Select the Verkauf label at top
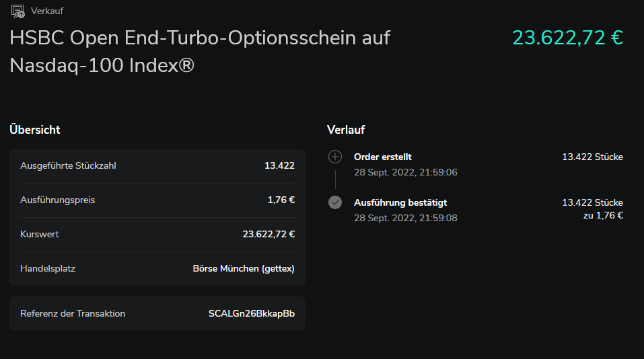The image size is (644, 359). [47, 11]
